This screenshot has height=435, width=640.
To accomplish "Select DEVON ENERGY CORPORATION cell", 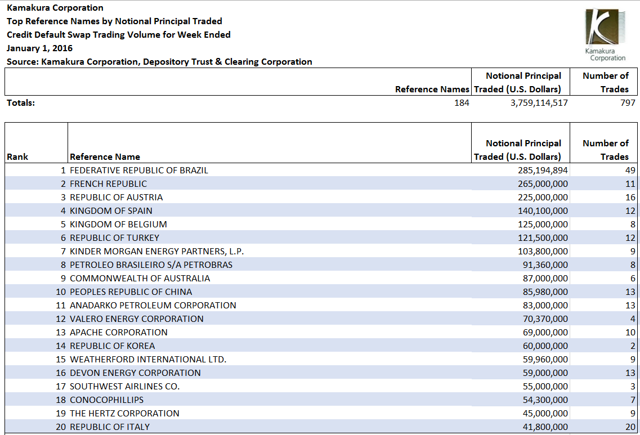I will [136, 372].
